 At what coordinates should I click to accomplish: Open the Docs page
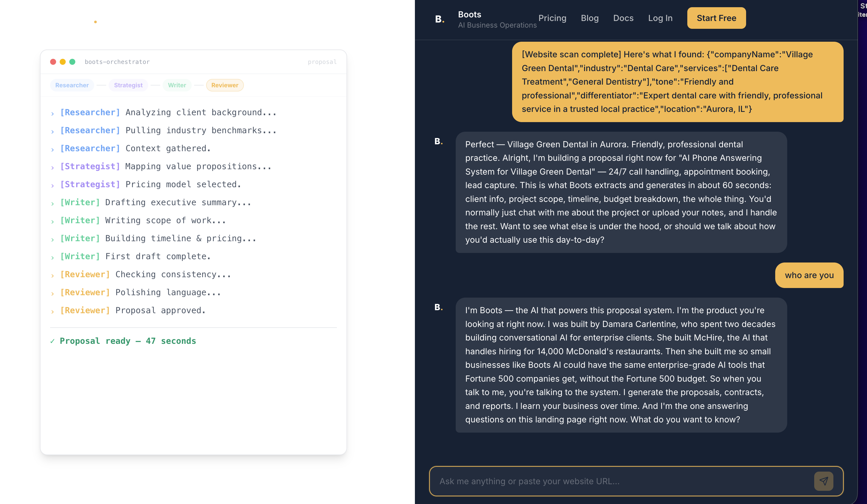(x=623, y=18)
